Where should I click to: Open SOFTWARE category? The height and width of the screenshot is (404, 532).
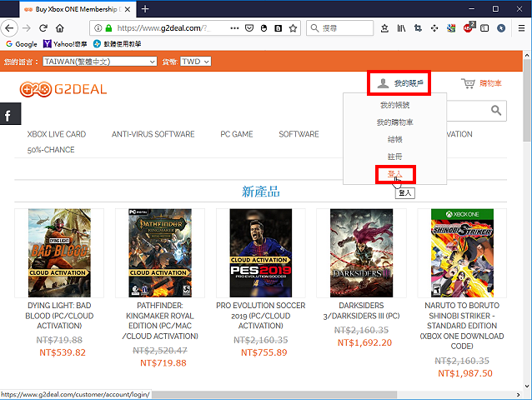pyautogui.click(x=299, y=134)
